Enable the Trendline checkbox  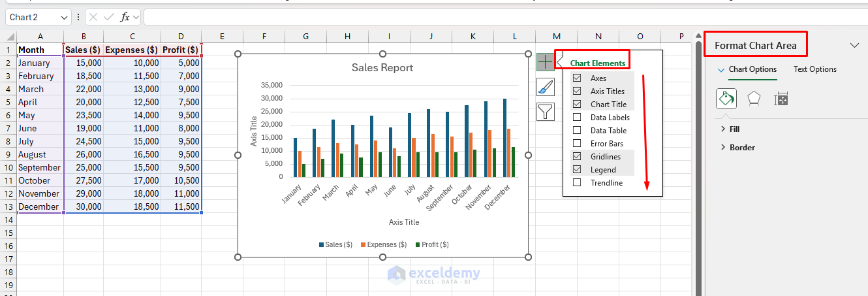pos(577,182)
